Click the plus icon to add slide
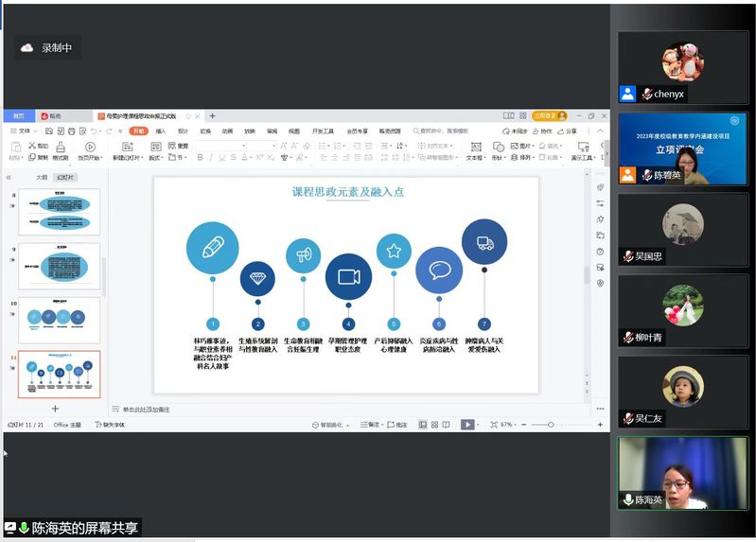The width and height of the screenshot is (756, 542). pyautogui.click(x=55, y=409)
